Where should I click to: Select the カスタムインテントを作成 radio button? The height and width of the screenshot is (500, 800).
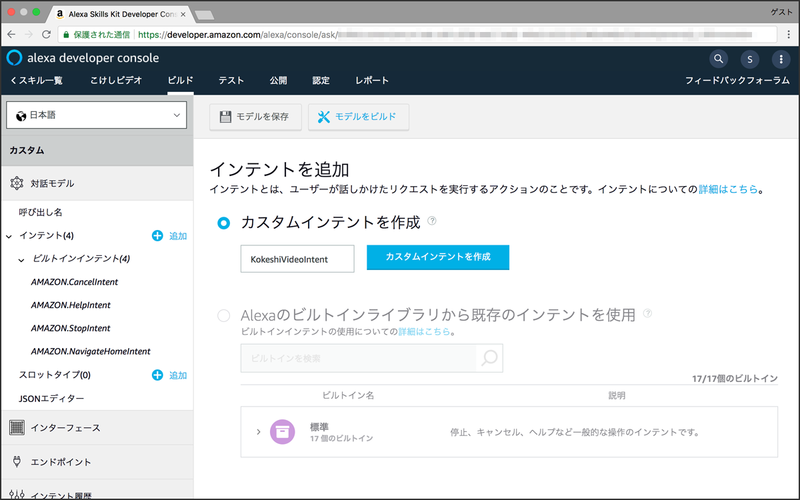223,223
